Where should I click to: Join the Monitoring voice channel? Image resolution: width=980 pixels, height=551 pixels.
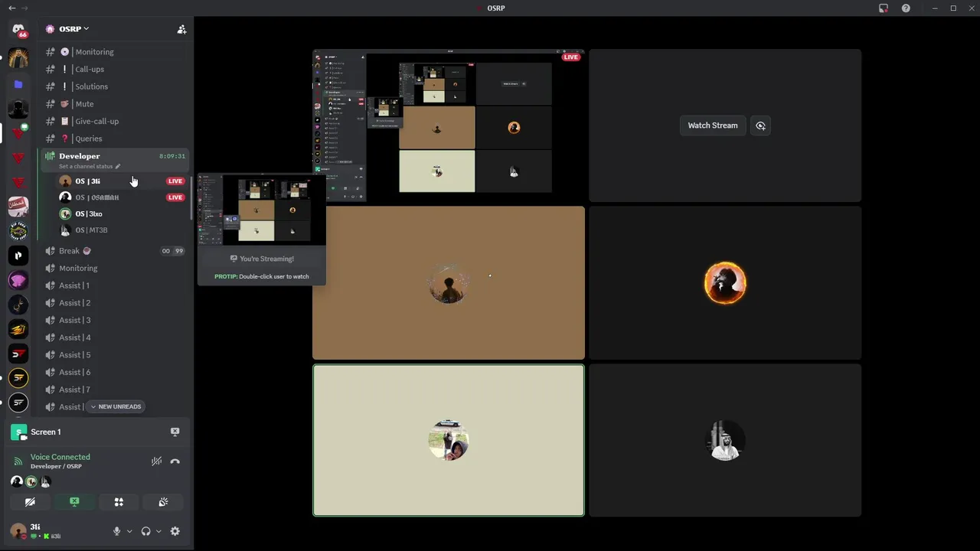(x=115, y=269)
